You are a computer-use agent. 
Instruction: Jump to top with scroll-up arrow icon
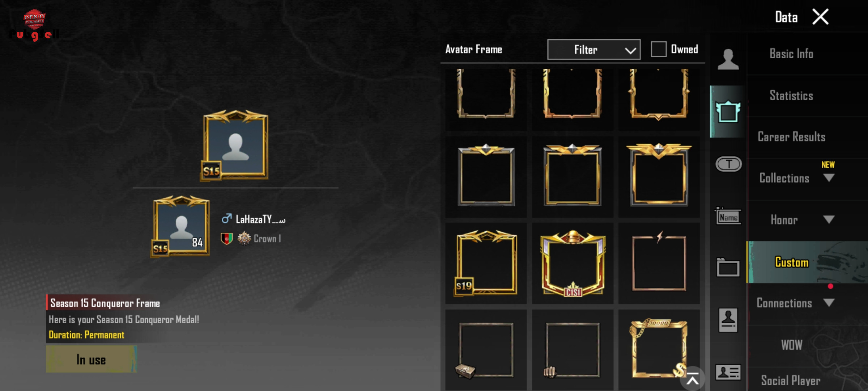pyautogui.click(x=692, y=379)
